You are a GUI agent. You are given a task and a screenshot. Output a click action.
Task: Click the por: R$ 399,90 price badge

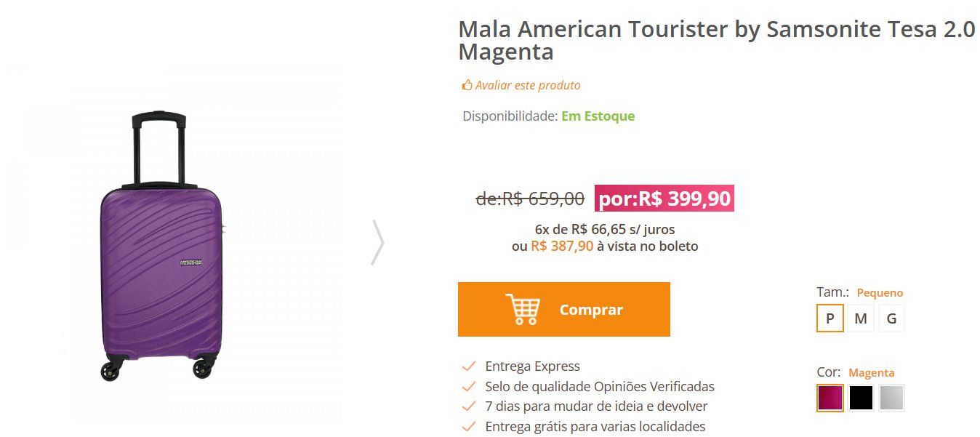[x=664, y=199]
